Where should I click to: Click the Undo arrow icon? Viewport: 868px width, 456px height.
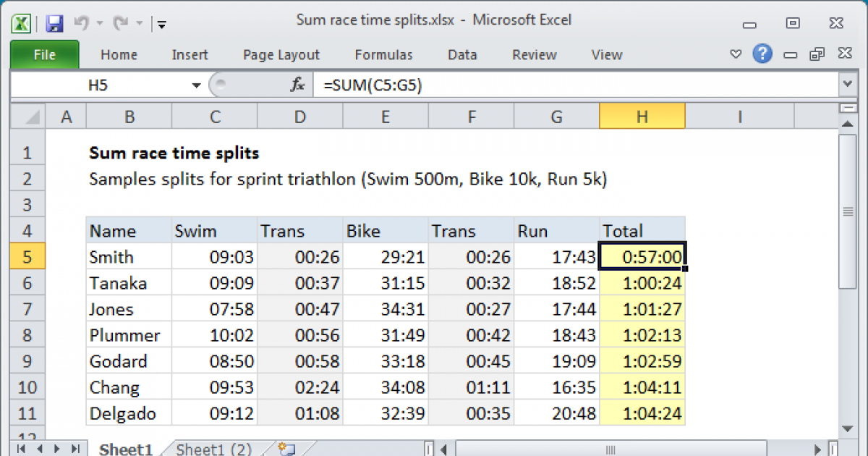click(x=81, y=23)
